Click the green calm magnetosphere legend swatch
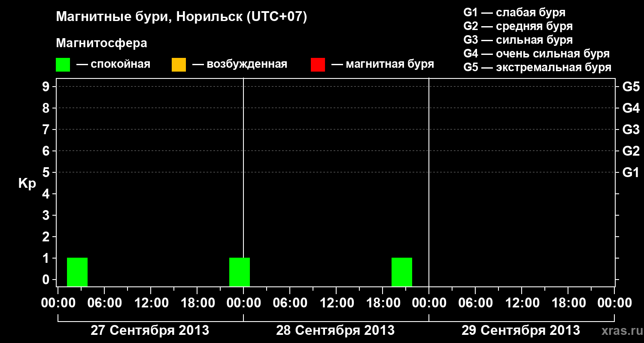 63,65
